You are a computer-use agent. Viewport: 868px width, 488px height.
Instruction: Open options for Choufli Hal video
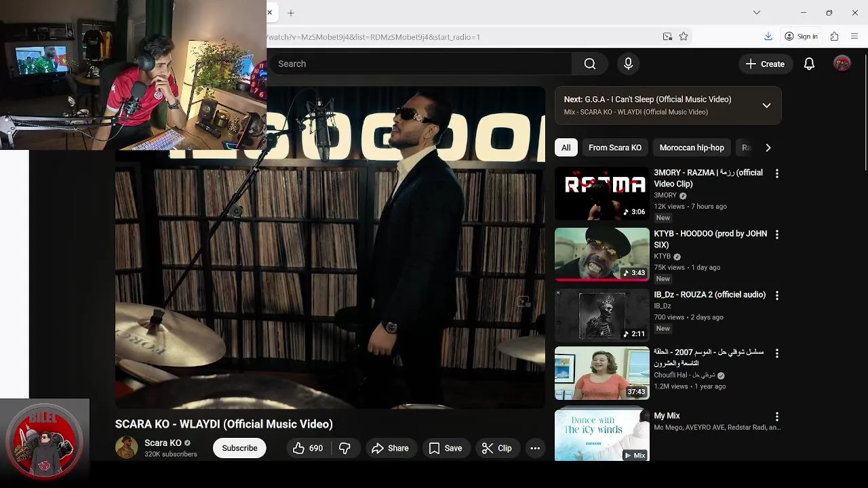pyautogui.click(x=777, y=354)
